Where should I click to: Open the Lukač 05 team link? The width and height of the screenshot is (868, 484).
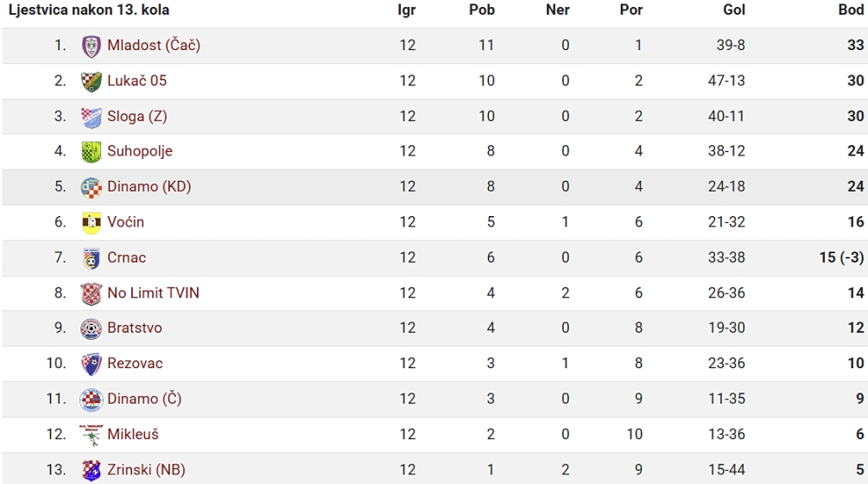(136, 80)
